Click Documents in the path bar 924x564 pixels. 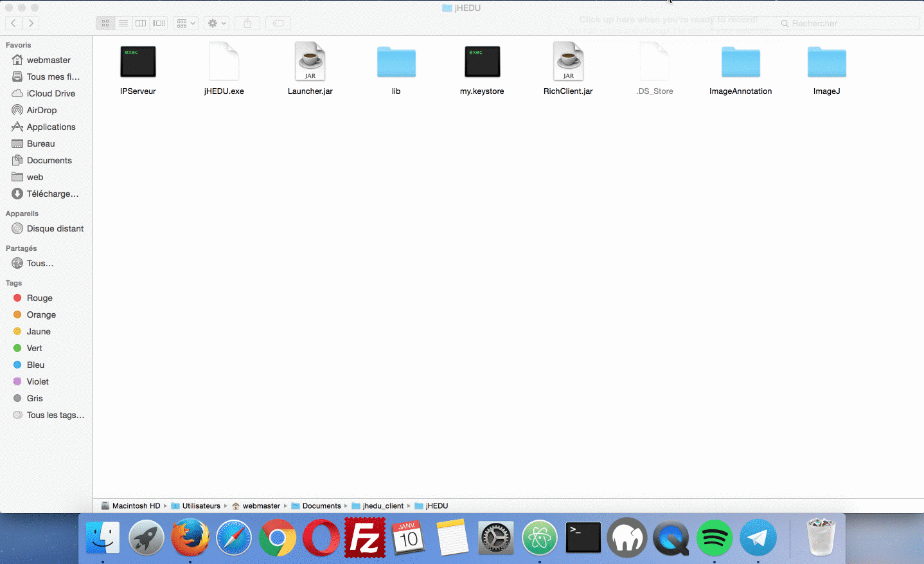tap(316, 506)
